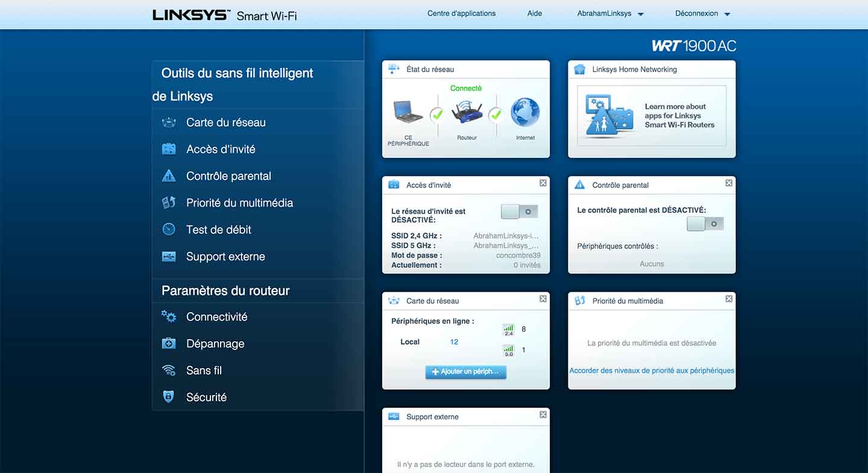The width and height of the screenshot is (868, 473).
Task: Click the Accès d'invité widget header icon
Action: click(x=394, y=185)
